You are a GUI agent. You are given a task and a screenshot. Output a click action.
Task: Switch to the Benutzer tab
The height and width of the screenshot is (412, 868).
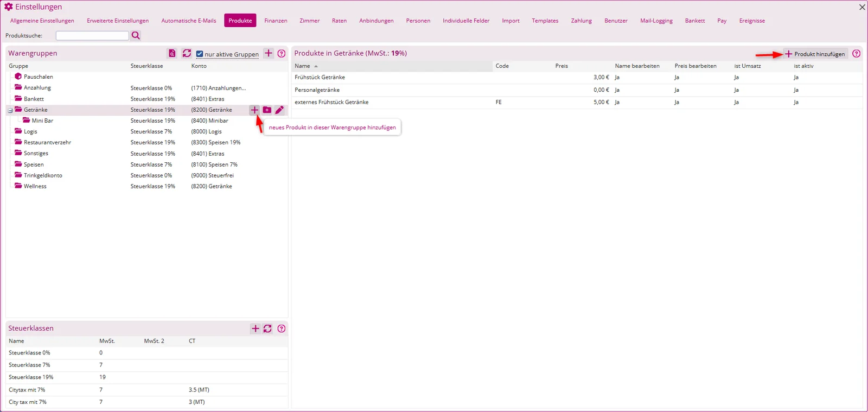[x=616, y=21]
